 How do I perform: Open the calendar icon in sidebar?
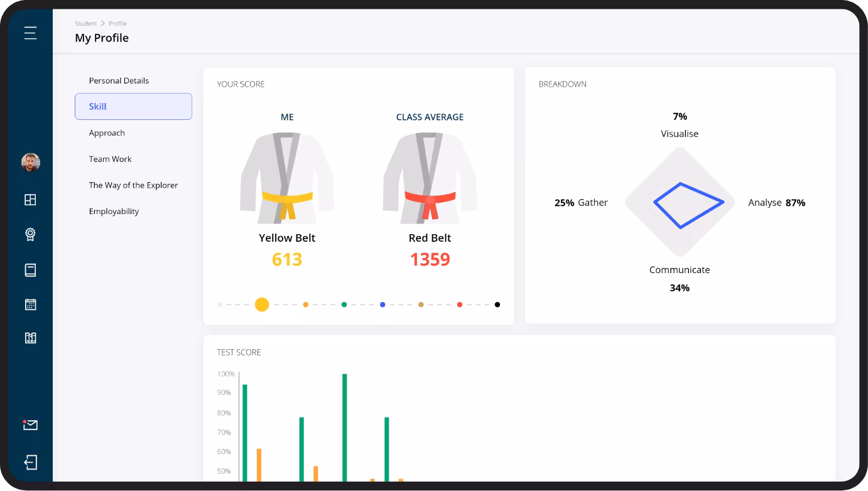(x=30, y=305)
